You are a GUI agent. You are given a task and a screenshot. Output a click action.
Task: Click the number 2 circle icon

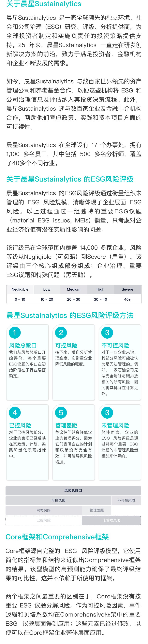(61, 332)
